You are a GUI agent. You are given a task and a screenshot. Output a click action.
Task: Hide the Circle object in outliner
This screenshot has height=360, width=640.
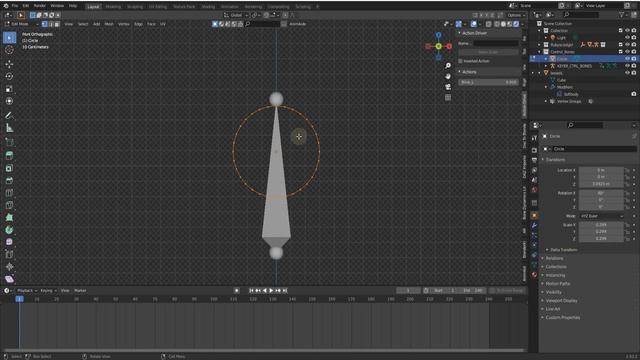(627, 59)
